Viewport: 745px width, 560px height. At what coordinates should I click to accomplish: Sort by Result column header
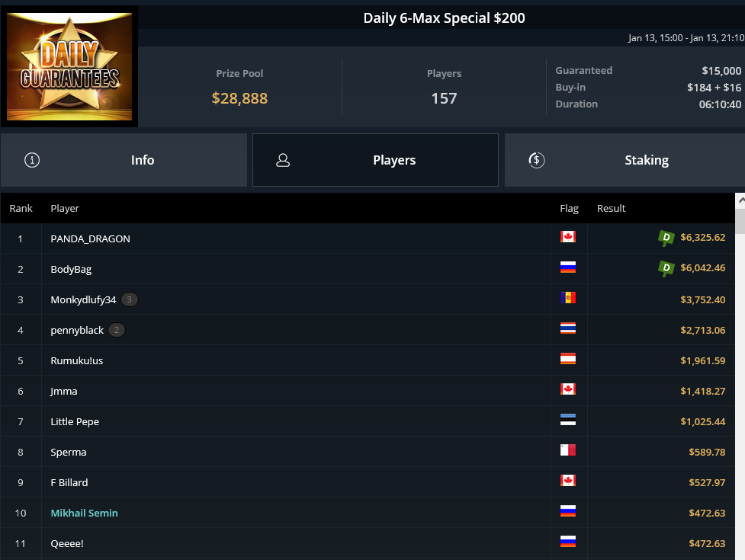click(x=611, y=208)
